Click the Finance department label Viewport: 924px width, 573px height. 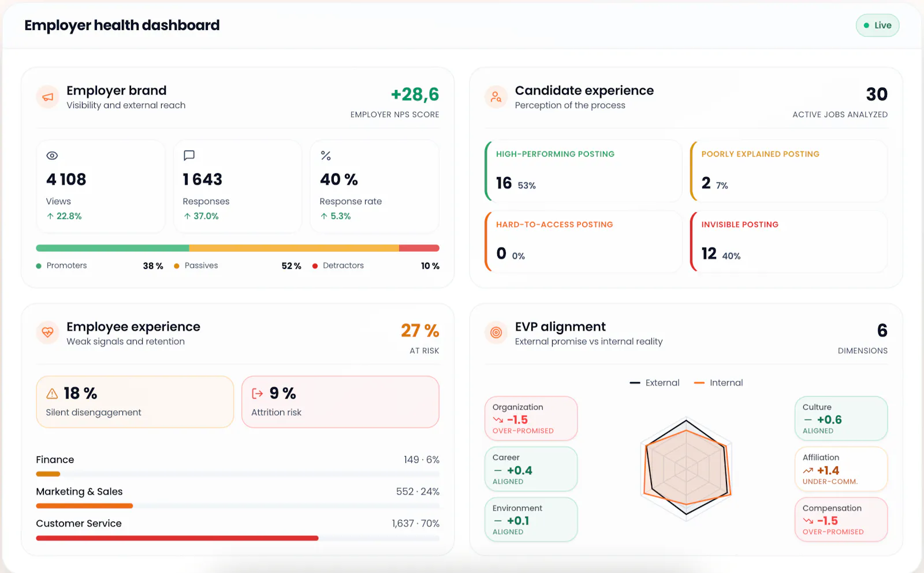(x=55, y=460)
